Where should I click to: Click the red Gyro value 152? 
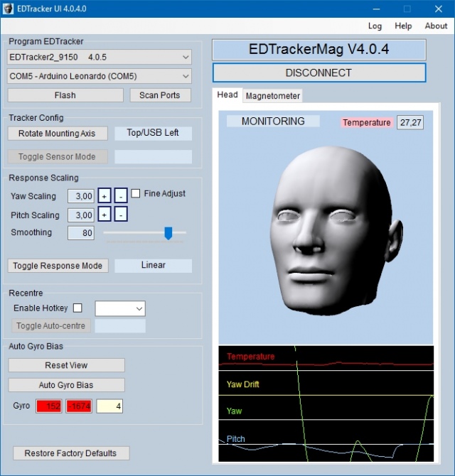click(49, 406)
